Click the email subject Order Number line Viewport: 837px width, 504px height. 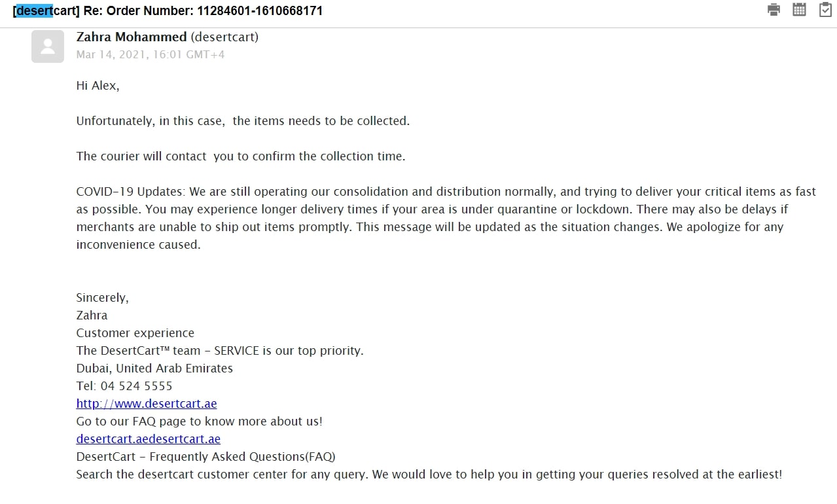tap(168, 11)
